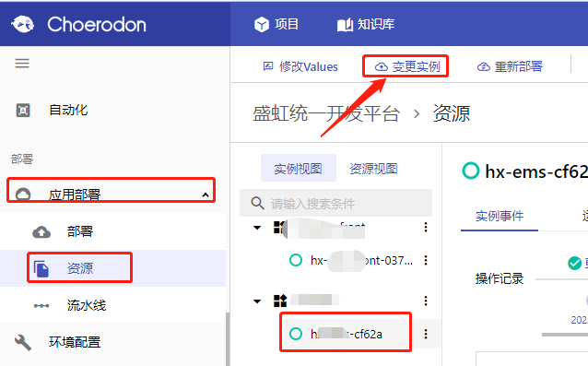Click the hx-ems-cf62 instance title

(536, 171)
